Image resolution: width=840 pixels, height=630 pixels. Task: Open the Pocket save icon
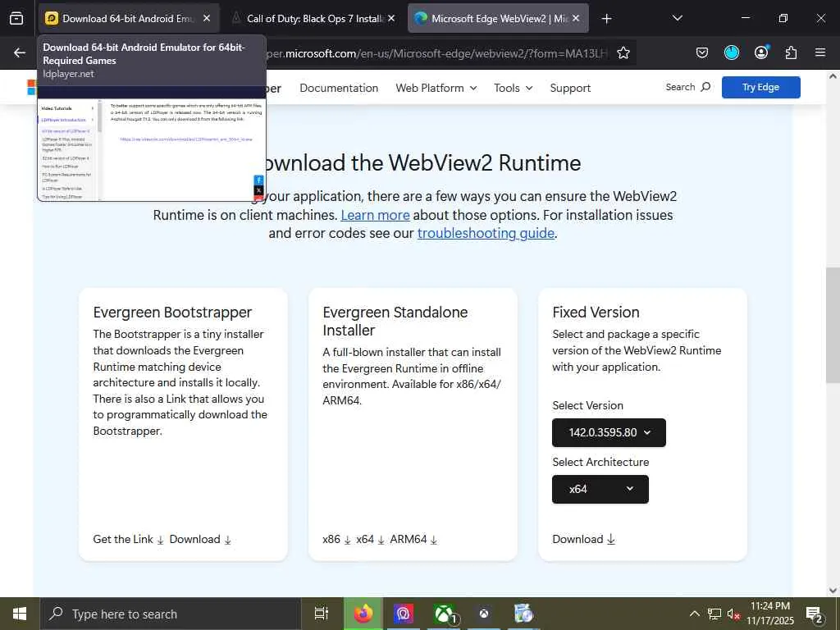[x=702, y=52]
